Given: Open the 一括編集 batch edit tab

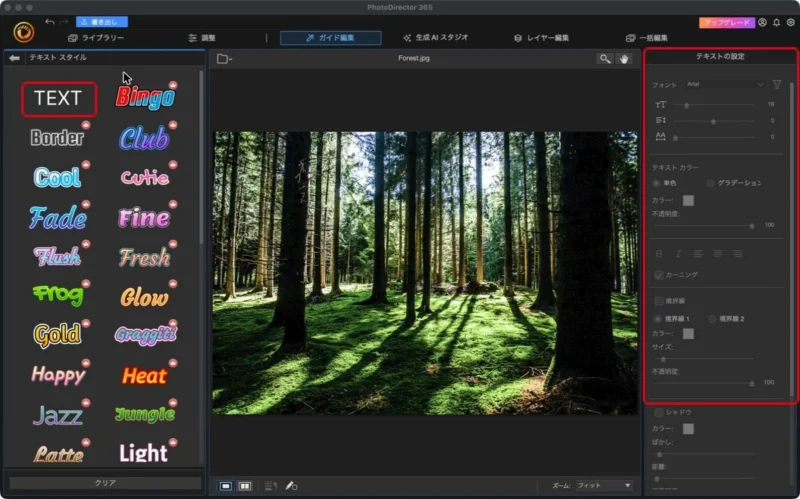Looking at the screenshot, I should coord(646,38).
